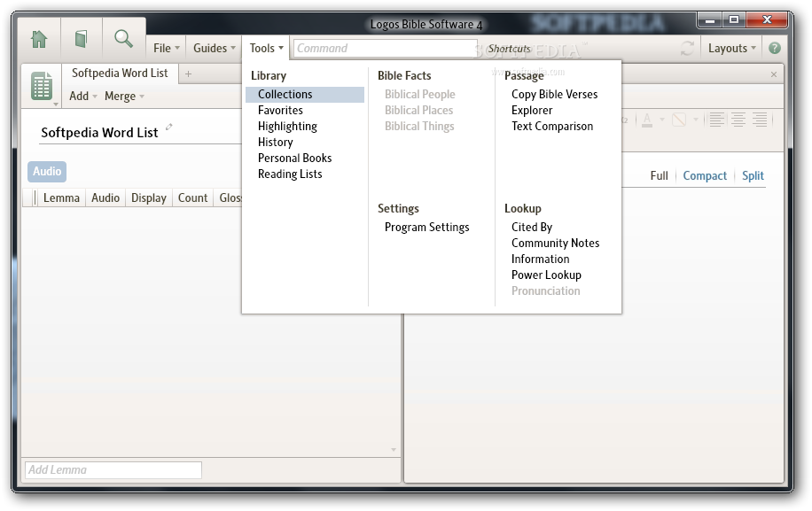This screenshot has height=511, width=812.
Task: Open Information lookup tool
Action: pyautogui.click(x=540, y=259)
